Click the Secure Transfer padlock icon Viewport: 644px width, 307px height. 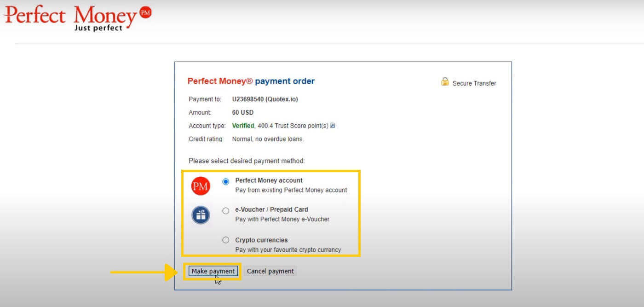[x=444, y=81]
